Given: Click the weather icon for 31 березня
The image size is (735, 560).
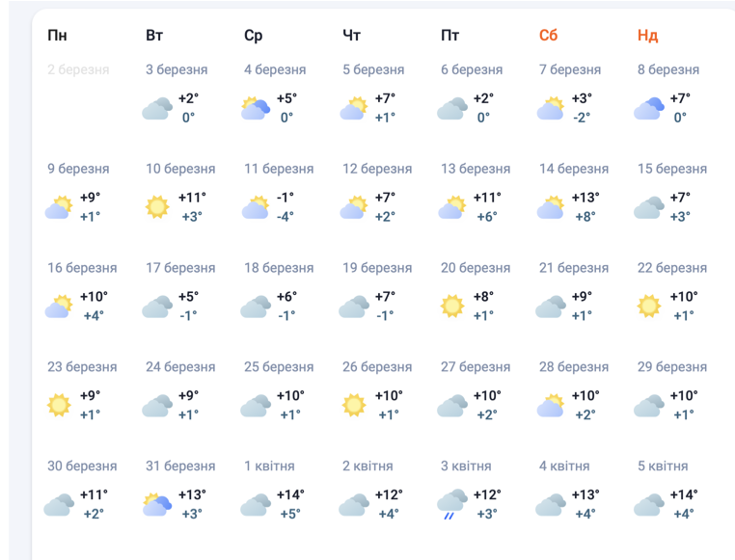Looking at the screenshot, I should pos(157,504).
